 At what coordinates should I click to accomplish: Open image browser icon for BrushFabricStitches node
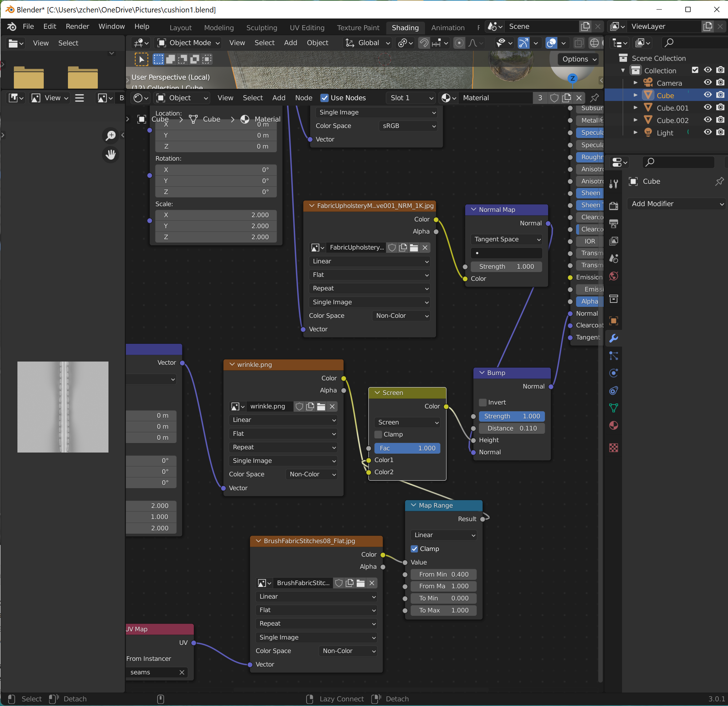click(265, 583)
